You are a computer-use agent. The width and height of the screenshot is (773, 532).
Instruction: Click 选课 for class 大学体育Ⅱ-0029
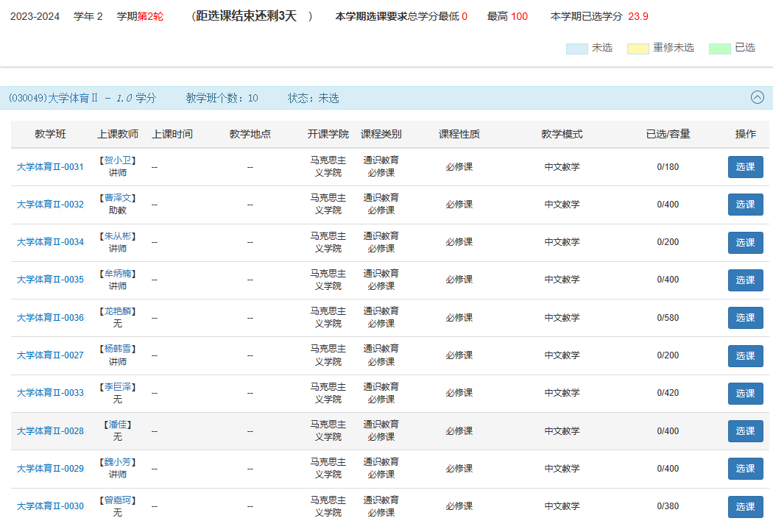click(x=745, y=469)
